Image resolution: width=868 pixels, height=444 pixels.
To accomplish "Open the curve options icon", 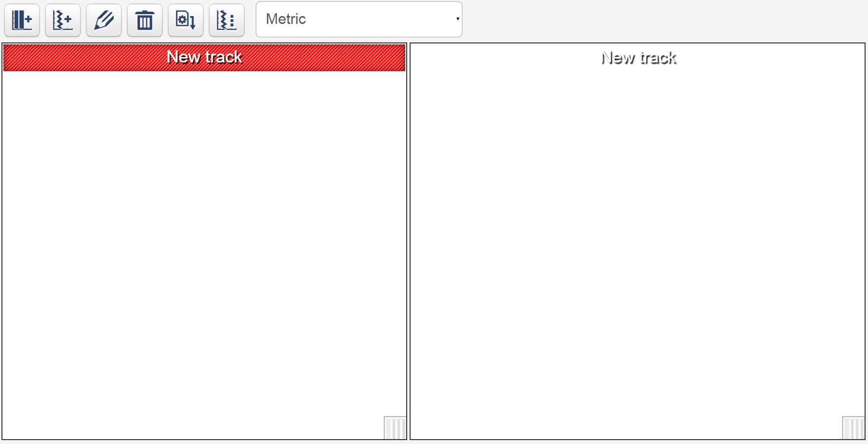I will [226, 20].
